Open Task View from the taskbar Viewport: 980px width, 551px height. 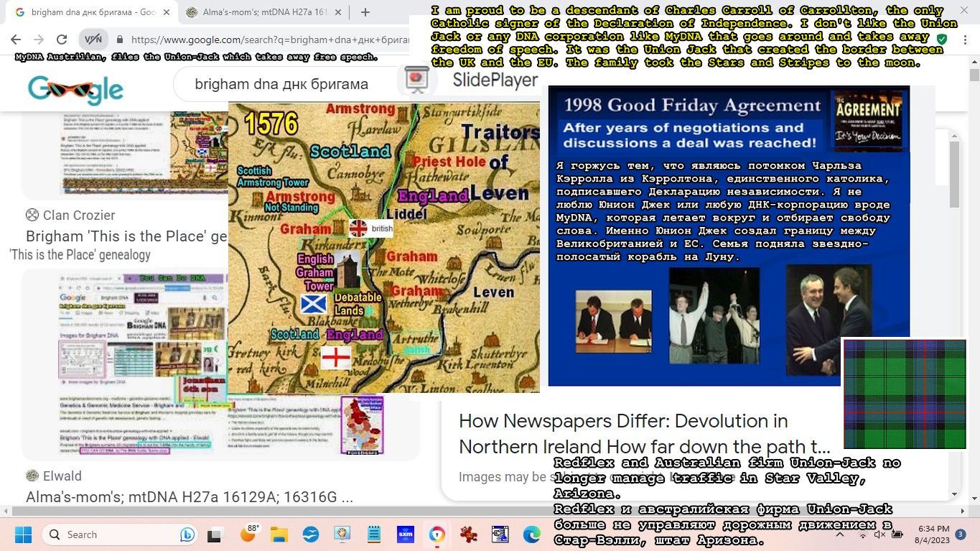click(x=215, y=535)
